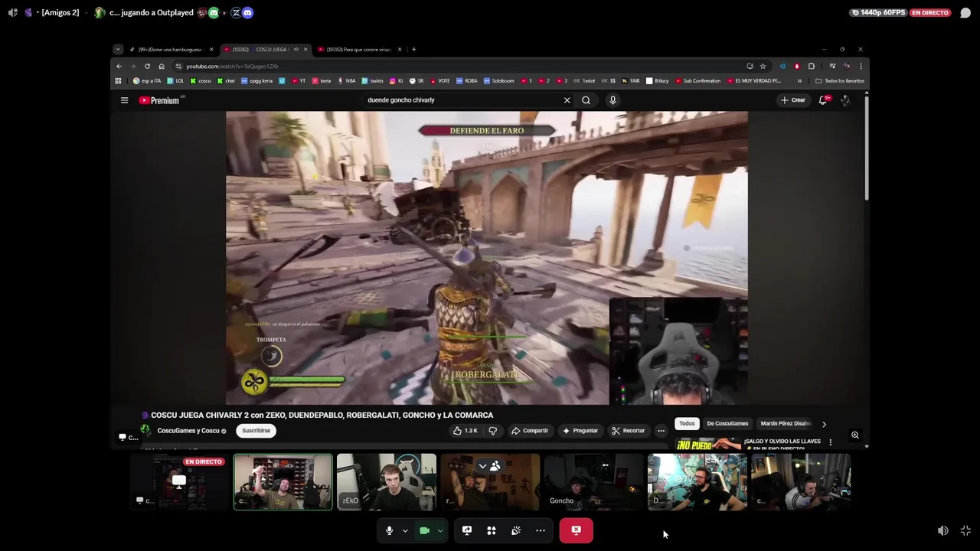Subscribe via Suscribirse button
The image size is (980, 551).
[x=256, y=431]
